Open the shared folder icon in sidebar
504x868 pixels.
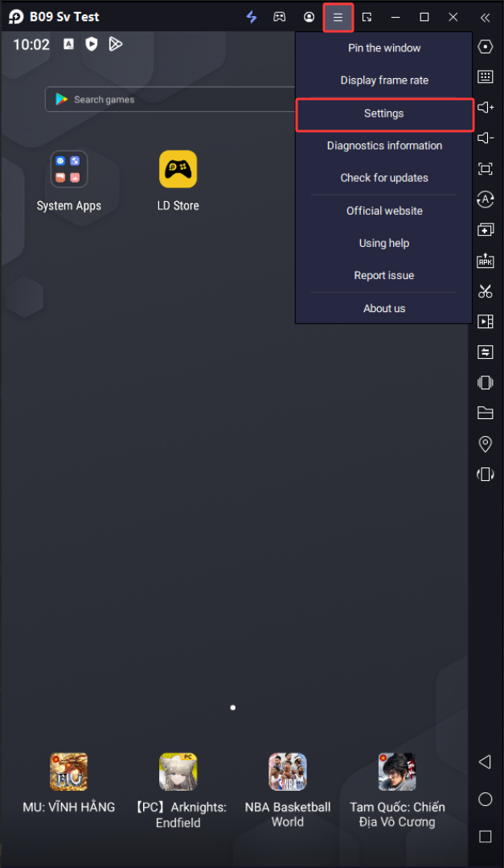click(485, 413)
